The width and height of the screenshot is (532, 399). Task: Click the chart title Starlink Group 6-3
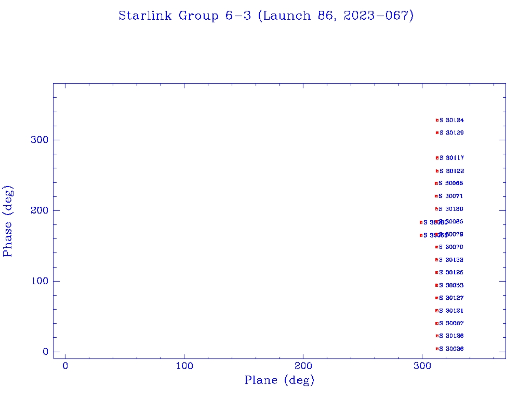pyautogui.click(x=266, y=16)
